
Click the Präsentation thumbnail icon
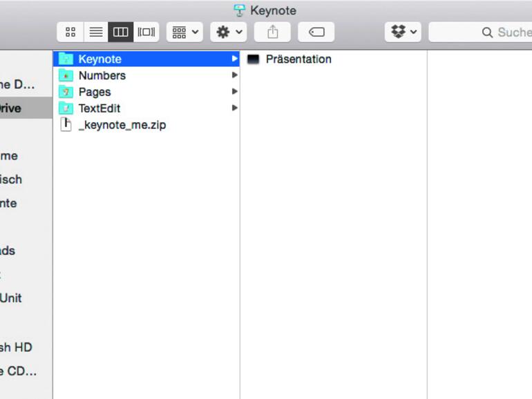253,59
